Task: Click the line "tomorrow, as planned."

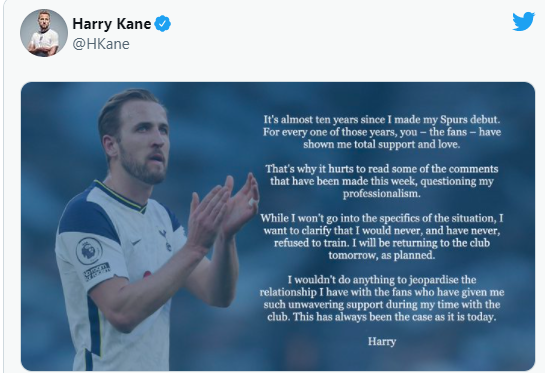Action: point(382,255)
